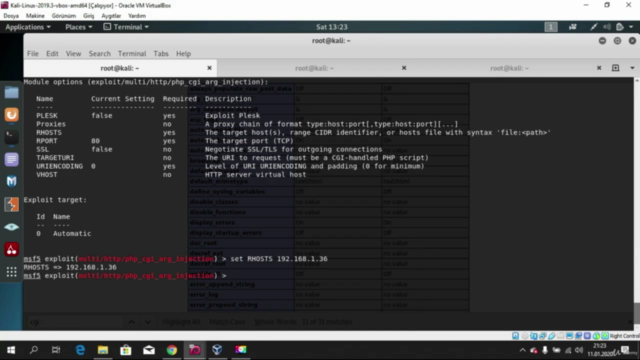Click the camera recording indicator in top bar
Image resolution: width=640 pixels, height=360 pixels.
click(573, 27)
